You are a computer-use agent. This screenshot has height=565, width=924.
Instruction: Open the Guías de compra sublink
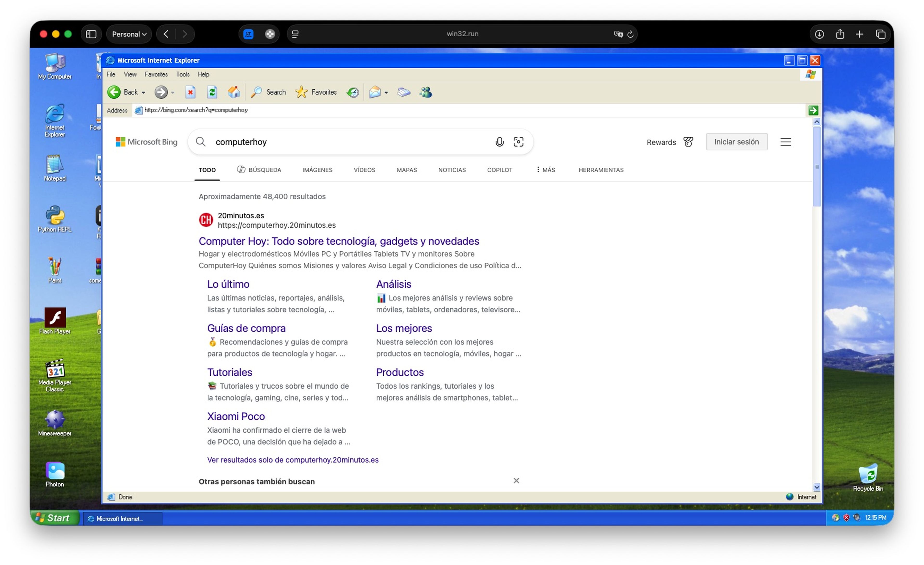point(246,328)
